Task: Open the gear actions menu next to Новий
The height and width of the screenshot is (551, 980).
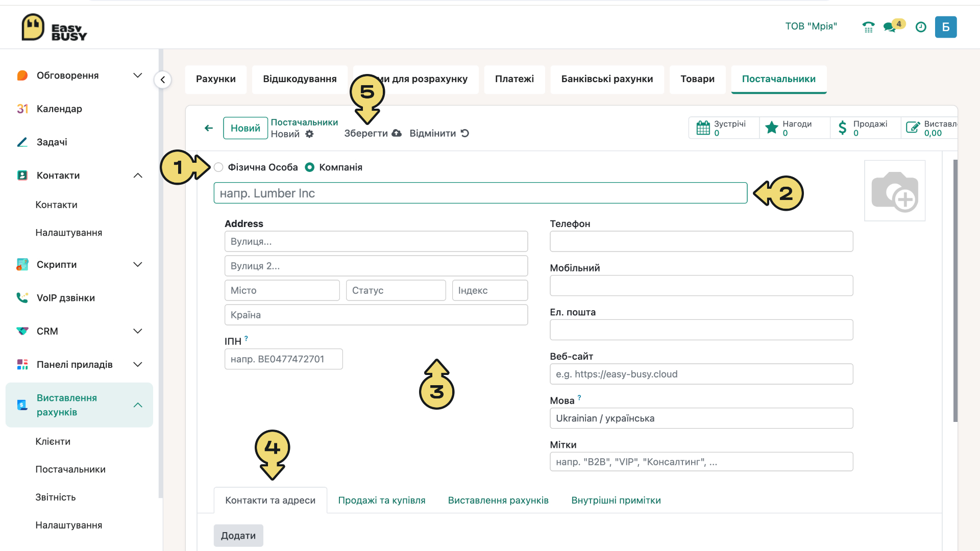Action: 309,134
